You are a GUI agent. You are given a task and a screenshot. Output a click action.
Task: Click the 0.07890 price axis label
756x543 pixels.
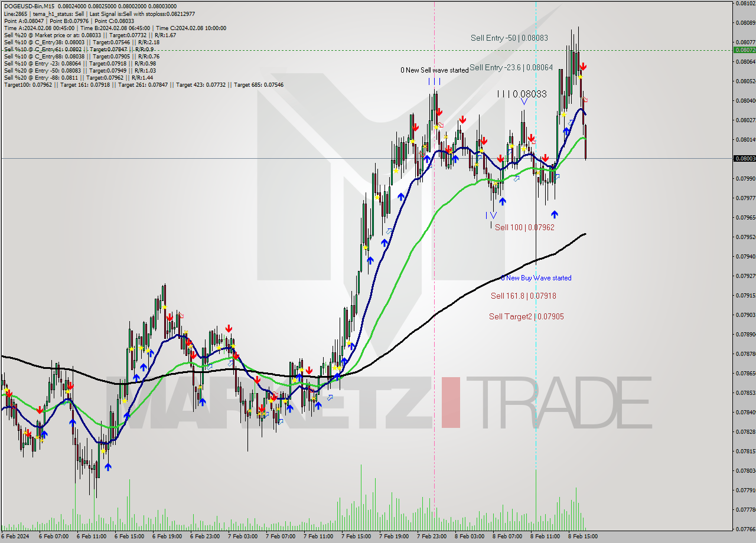pyautogui.click(x=745, y=334)
